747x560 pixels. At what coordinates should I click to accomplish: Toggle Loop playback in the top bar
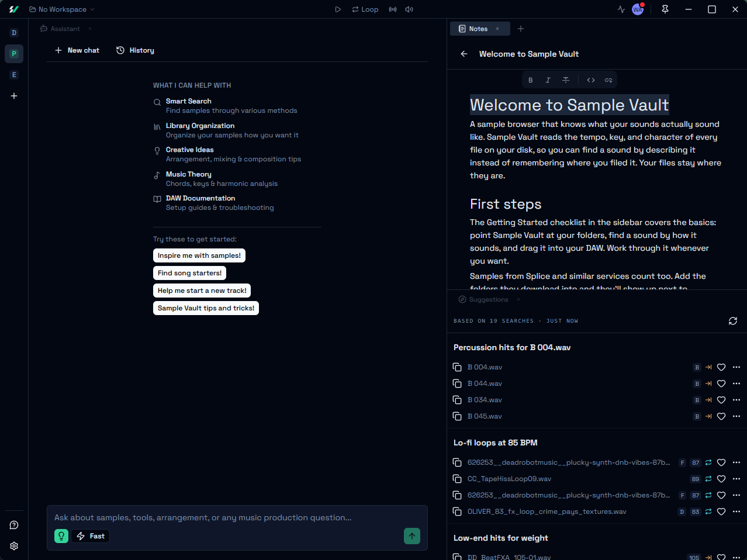365,9
